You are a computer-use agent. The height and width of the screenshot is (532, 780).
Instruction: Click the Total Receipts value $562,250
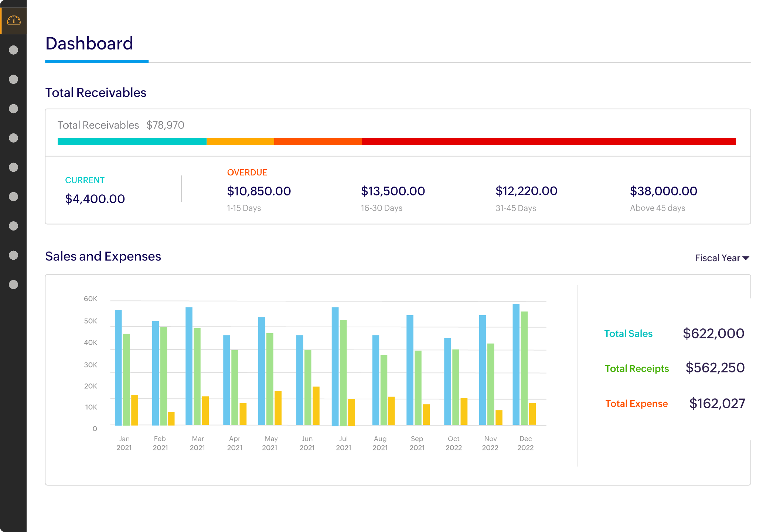click(715, 368)
